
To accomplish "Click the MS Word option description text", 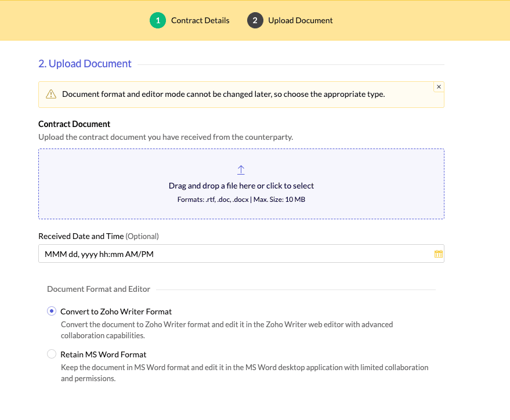I will click(245, 373).
